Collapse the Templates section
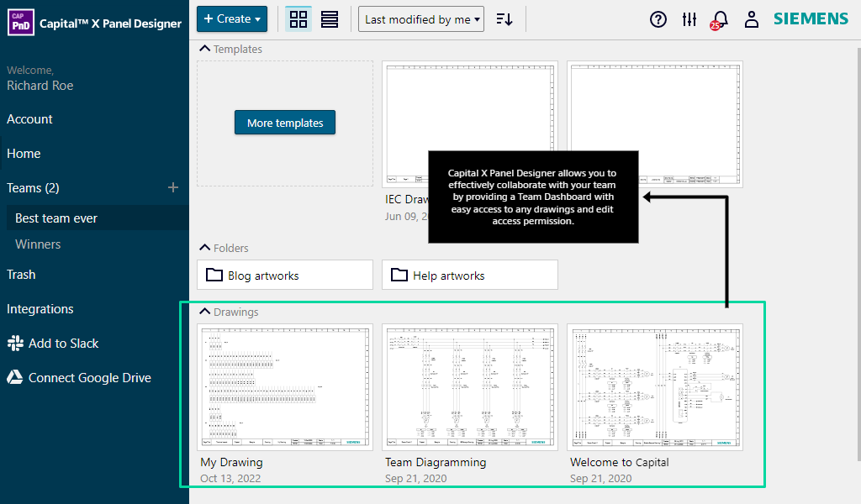Screen dimensions: 861x504 (x=205, y=49)
